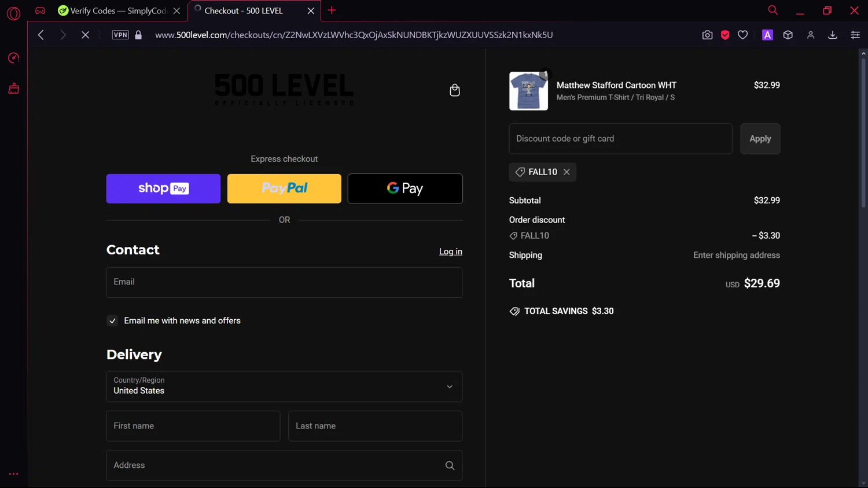Pay with the Google Pay button
This screenshot has width=868, height=488.
coord(405,188)
